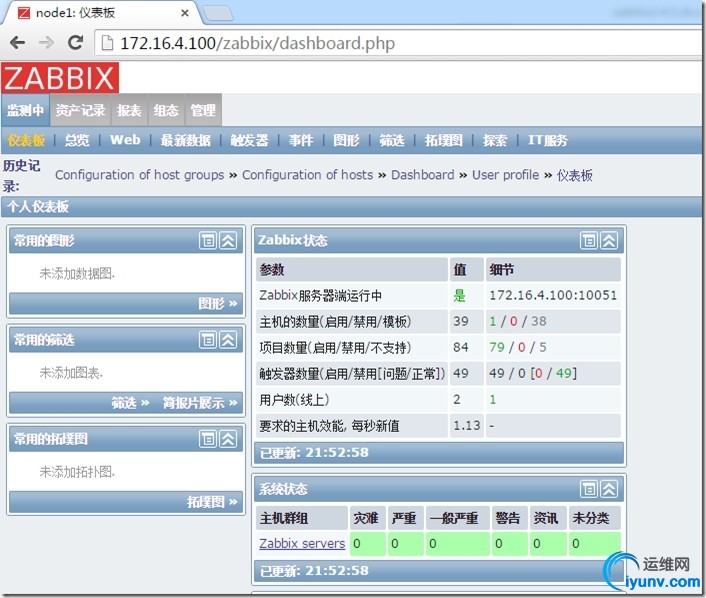Collapse the Zabbix状态 widget
Viewport: 706px width, 598px height.
point(609,241)
